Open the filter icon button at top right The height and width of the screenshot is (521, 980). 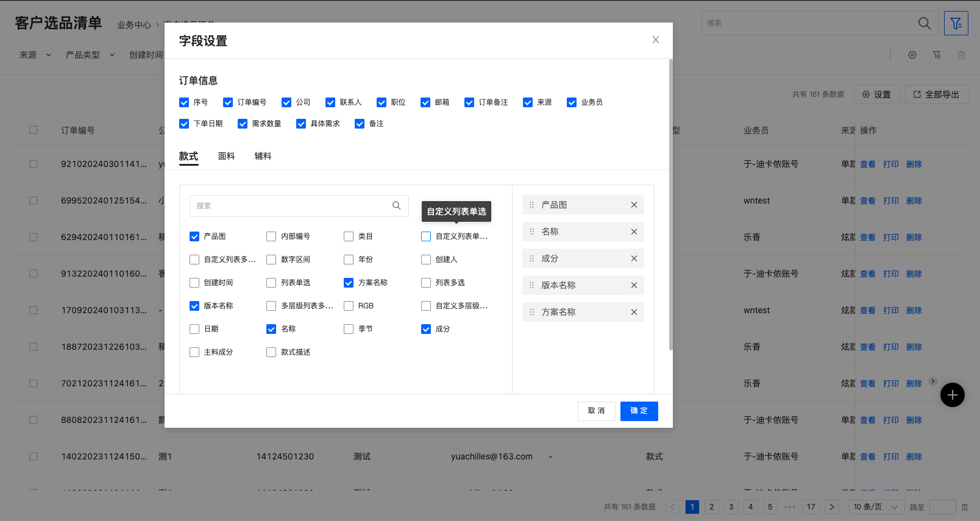pyautogui.click(x=956, y=23)
